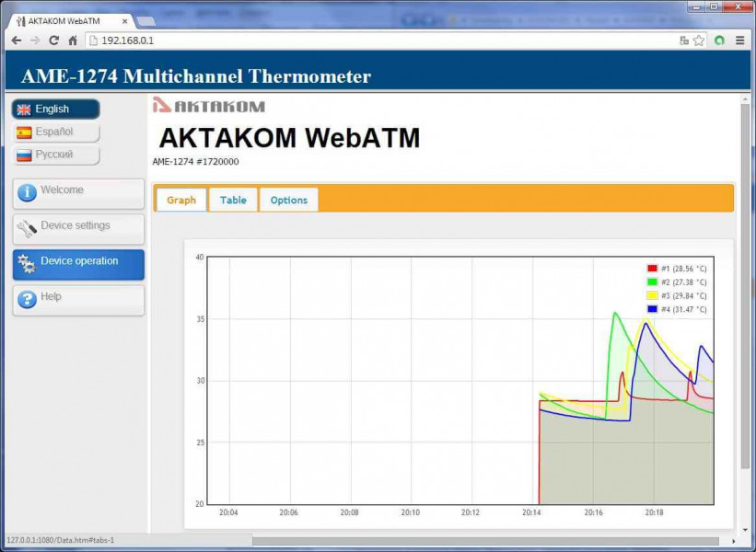The height and width of the screenshot is (552, 756).
Task: Click the 35 value on the temperature axis
Action: coord(200,319)
